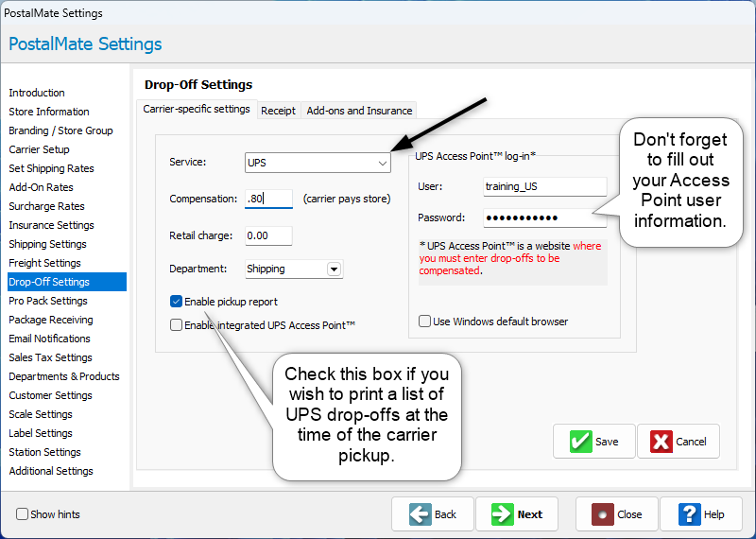
Task: Open Departments & Products
Action: (64, 376)
